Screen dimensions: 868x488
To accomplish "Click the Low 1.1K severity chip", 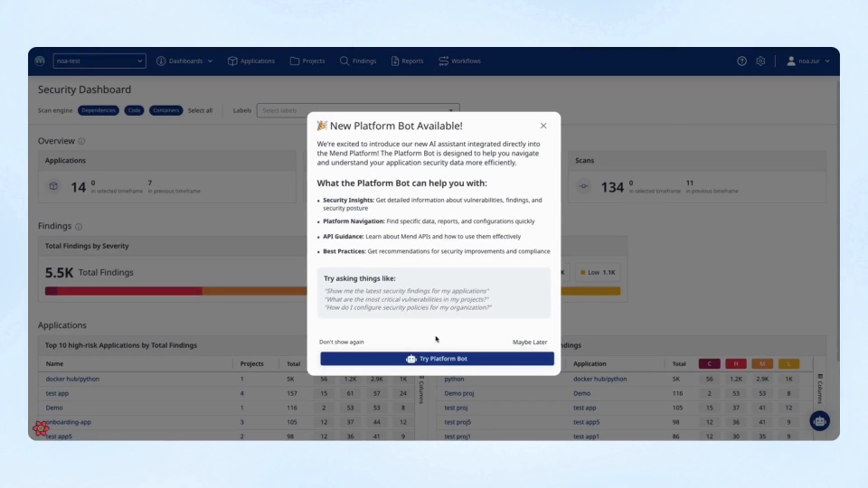I will [x=598, y=272].
